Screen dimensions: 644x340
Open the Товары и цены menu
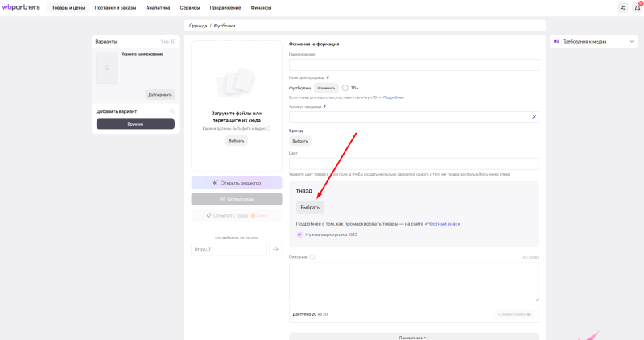click(x=68, y=7)
